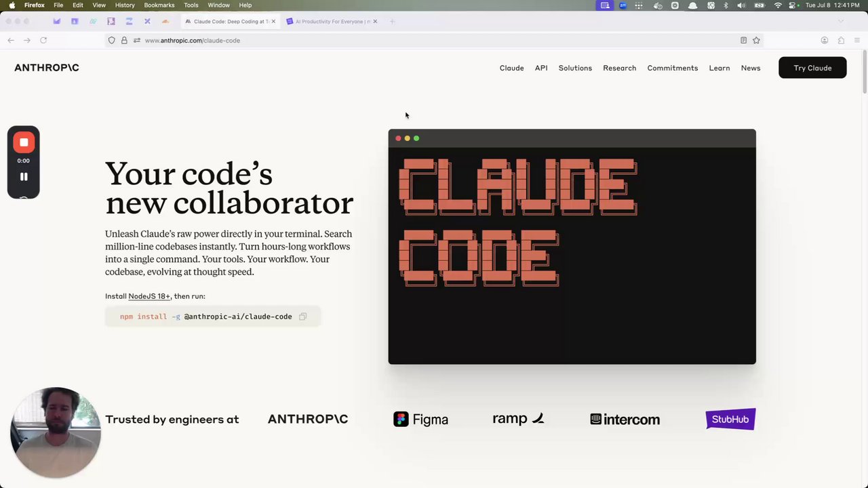Go forward to next page
Image resolution: width=868 pixels, height=488 pixels.
coord(27,40)
